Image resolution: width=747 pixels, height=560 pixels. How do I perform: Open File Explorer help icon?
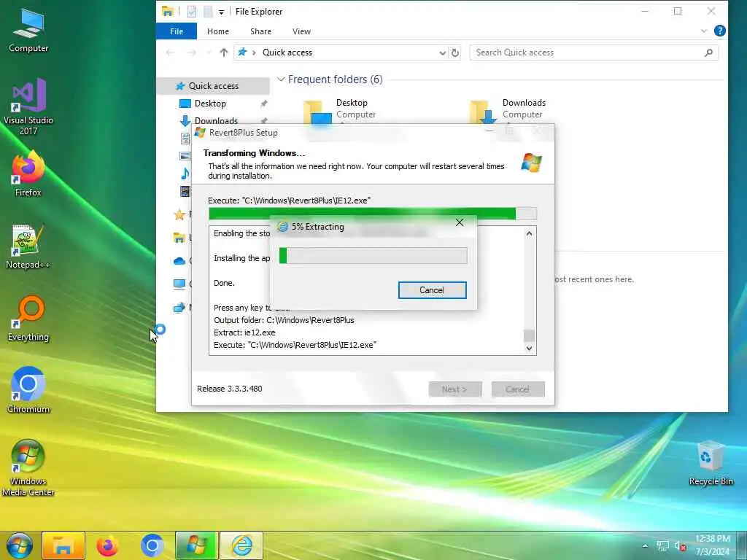coord(720,31)
